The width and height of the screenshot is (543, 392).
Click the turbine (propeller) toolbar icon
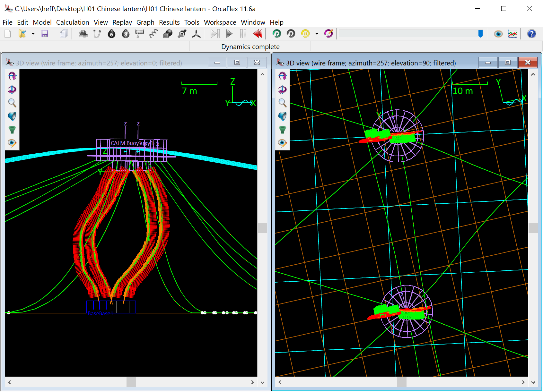tap(196, 34)
